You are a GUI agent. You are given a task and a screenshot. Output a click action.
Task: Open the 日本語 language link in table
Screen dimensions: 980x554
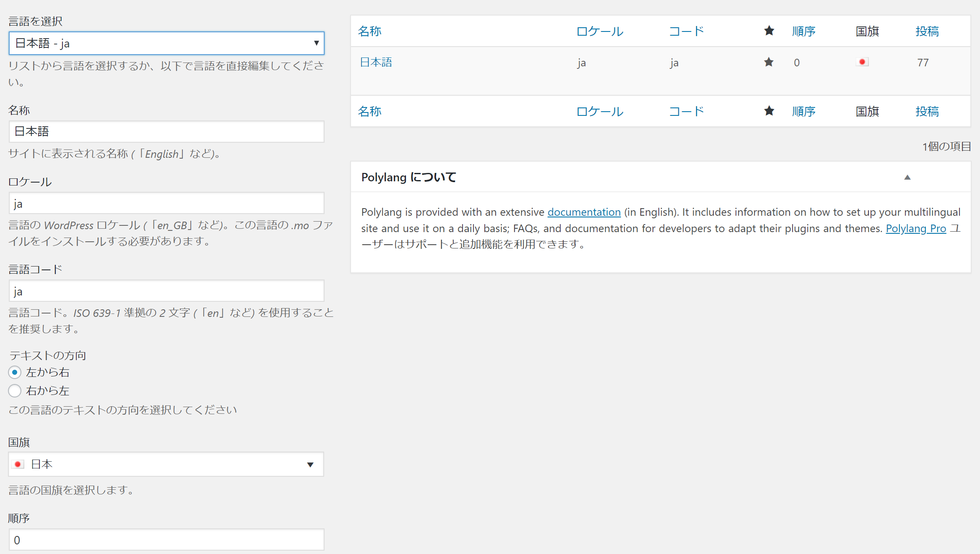(x=376, y=63)
